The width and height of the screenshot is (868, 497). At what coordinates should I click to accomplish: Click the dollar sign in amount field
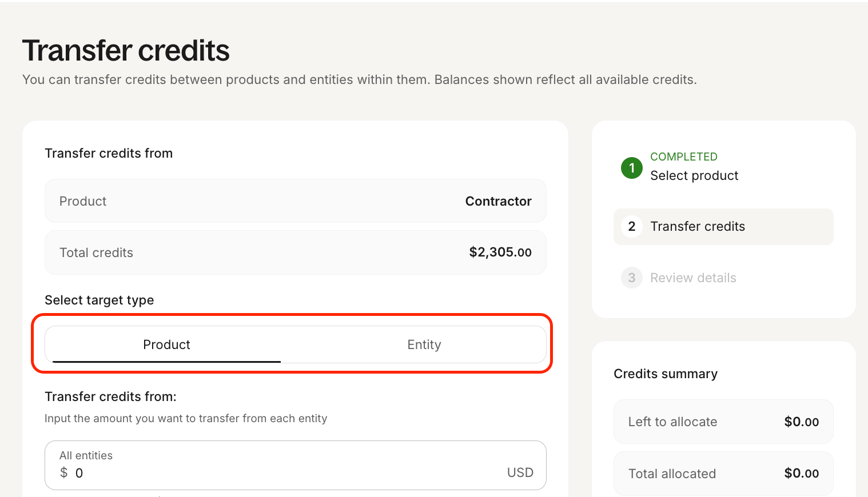click(x=64, y=473)
